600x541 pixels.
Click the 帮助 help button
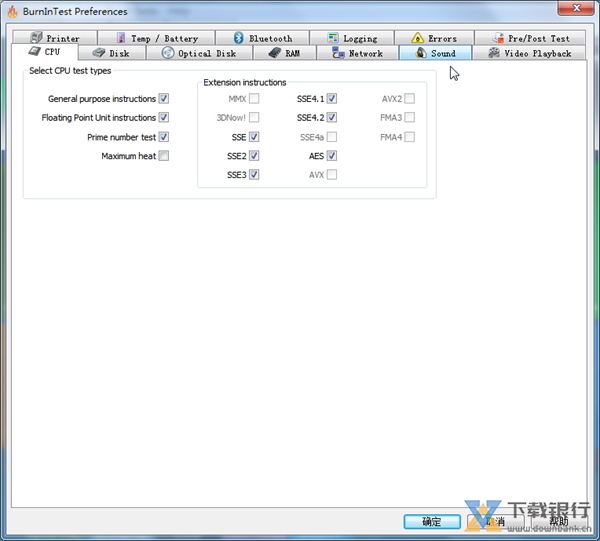559,521
